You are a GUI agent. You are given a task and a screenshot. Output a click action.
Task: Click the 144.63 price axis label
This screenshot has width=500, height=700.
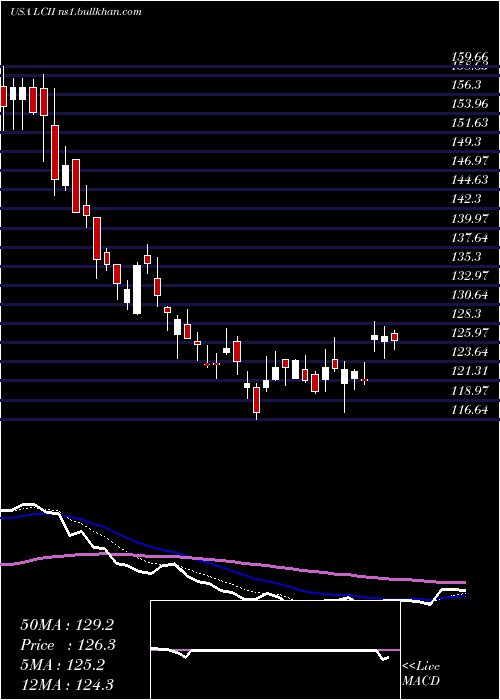[469, 180]
